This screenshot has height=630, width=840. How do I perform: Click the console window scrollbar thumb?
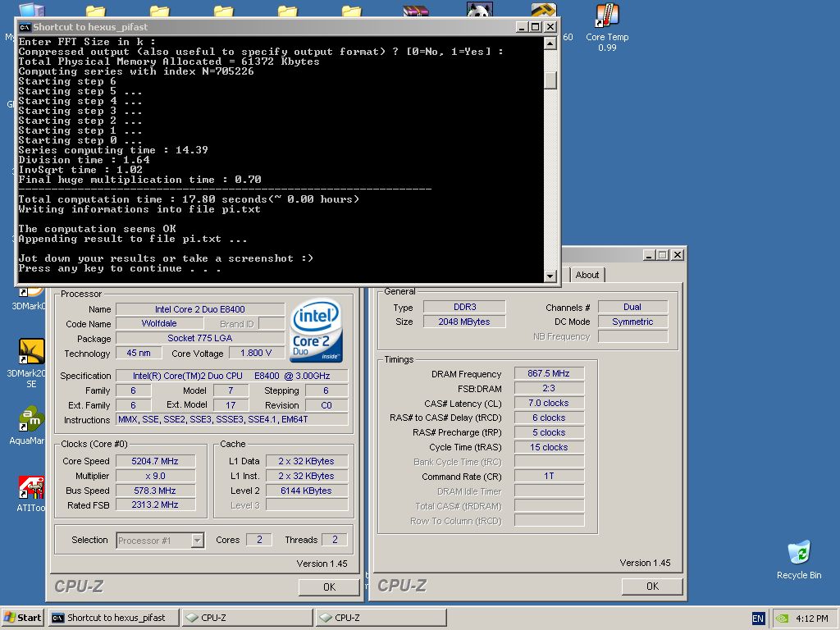coord(550,80)
